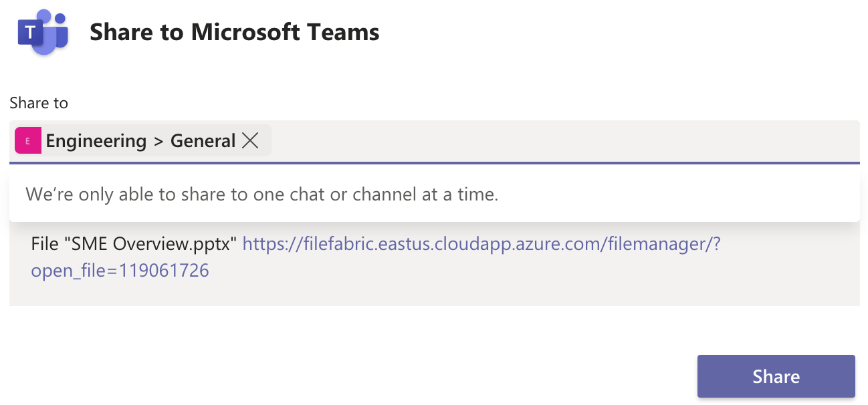Click the channel name text 'Engineering > General'
868x405 pixels.
coord(140,140)
